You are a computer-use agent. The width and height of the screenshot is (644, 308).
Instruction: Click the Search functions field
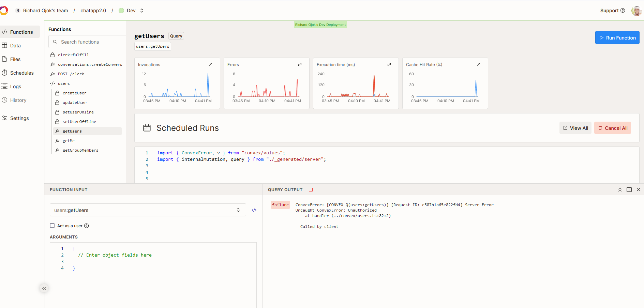(x=89, y=42)
